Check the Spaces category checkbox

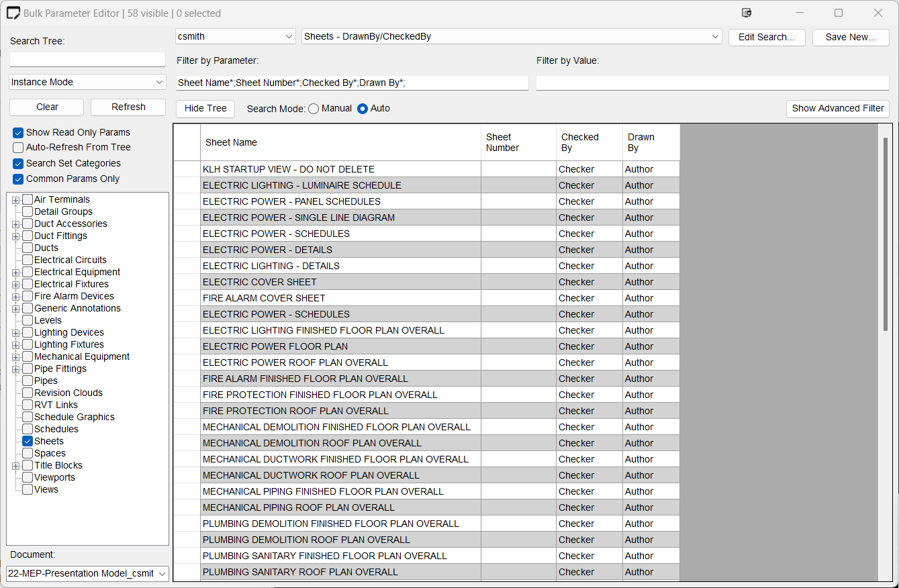[x=28, y=454]
